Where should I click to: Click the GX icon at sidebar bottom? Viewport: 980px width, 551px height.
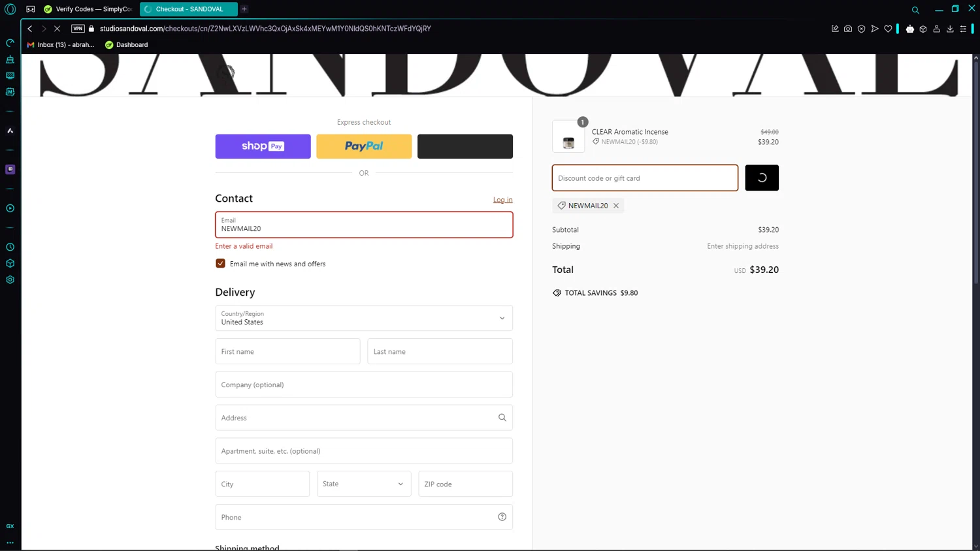[x=10, y=526]
